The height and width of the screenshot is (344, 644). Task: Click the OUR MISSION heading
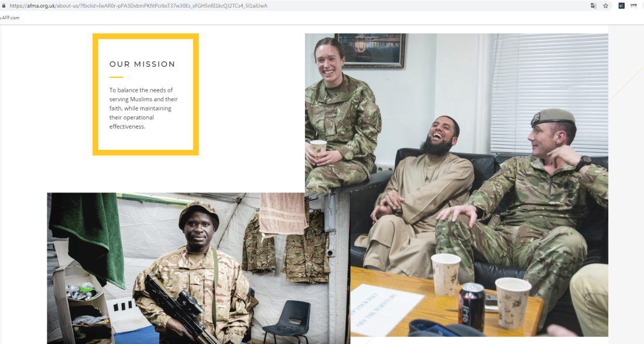coord(142,64)
